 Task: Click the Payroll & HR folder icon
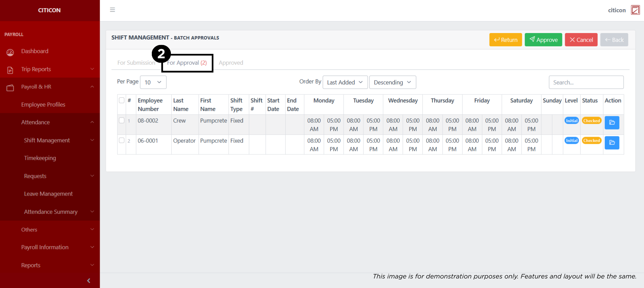[10, 88]
